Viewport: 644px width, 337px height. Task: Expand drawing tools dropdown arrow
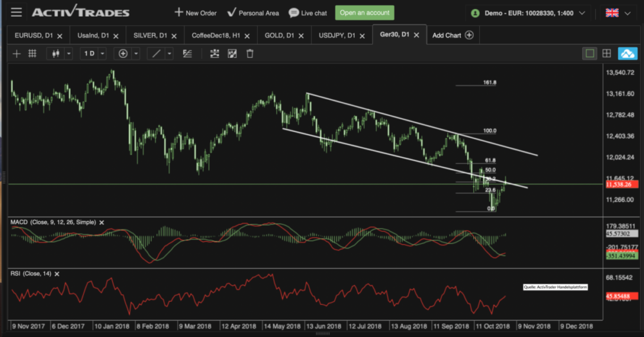[x=169, y=54]
